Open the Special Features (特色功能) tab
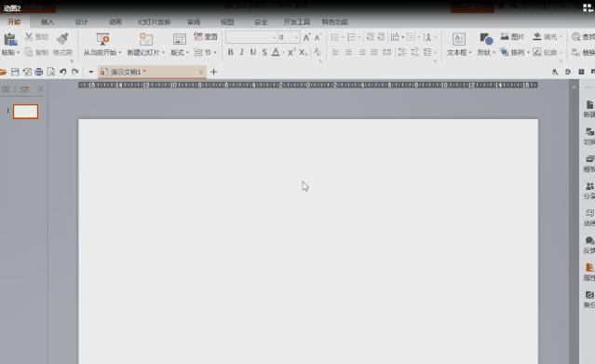The image size is (595, 364). click(x=334, y=22)
